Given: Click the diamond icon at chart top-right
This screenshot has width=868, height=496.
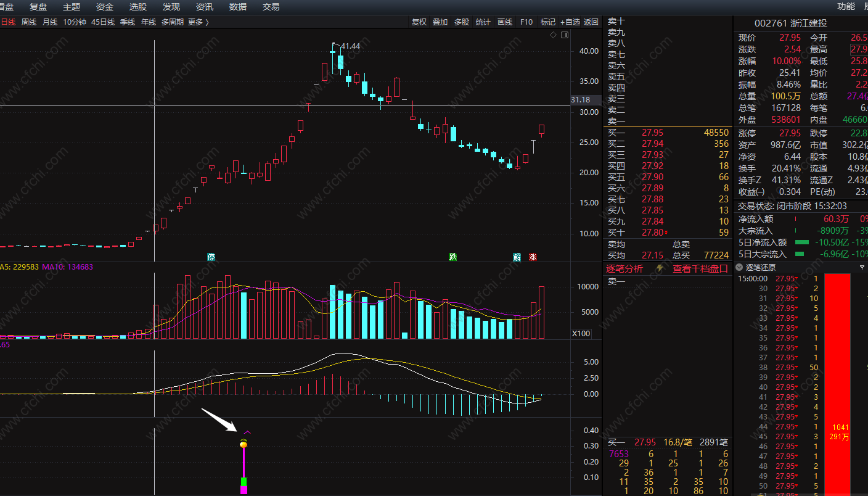Looking at the screenshot, I should [x=553, y=35].
